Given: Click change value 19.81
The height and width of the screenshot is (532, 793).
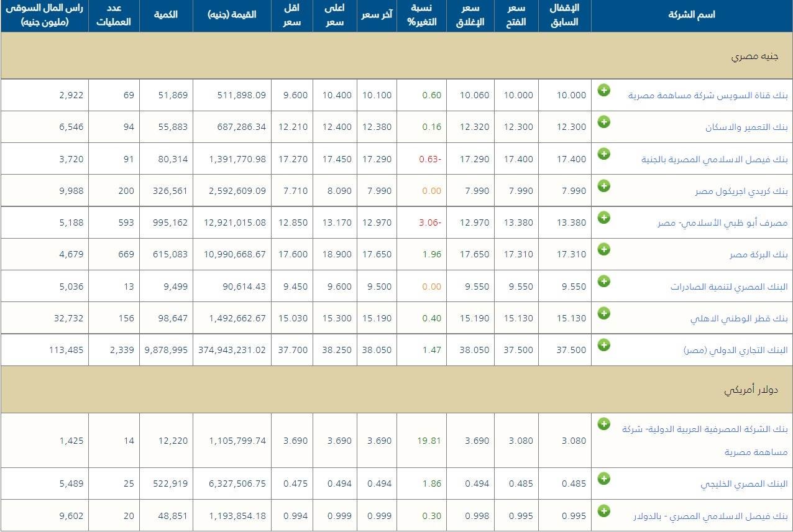Looking at the screenshot, I should pyautogui.click(x=429, y=441).
